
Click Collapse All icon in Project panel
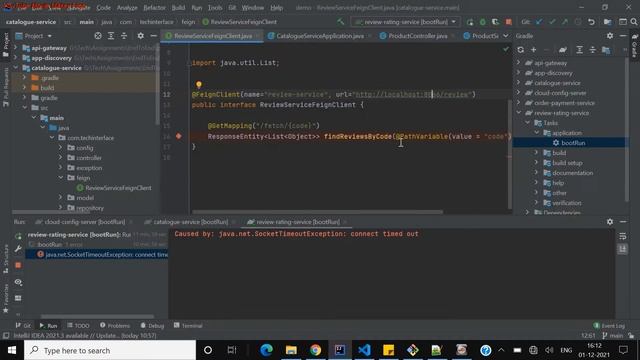124,36
